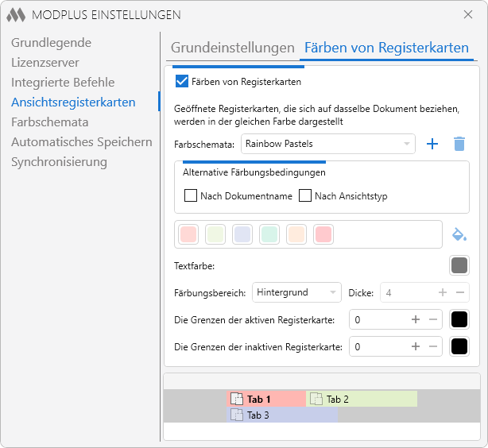488x448 pixels.
Task: Click the Tab 1 document icon
Action: pos(237,399)
